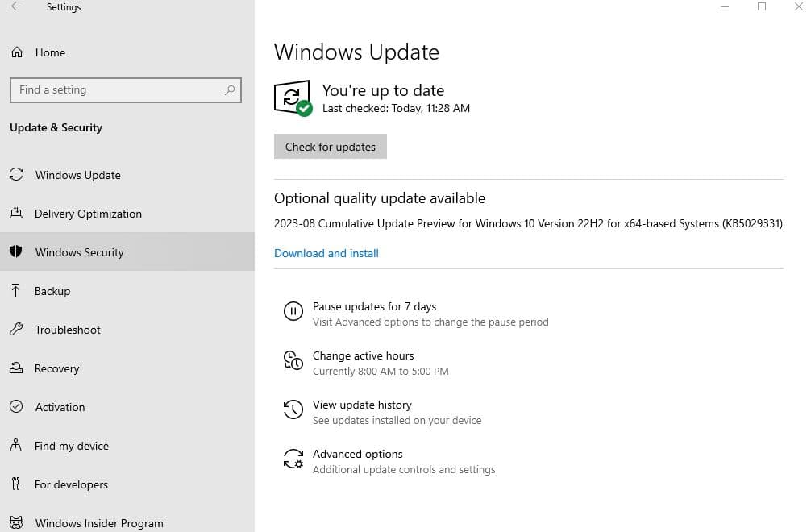This screenshot has height=532, width=811.
Task: Open the Recovery settings
Action: click(x=127, y=368)
